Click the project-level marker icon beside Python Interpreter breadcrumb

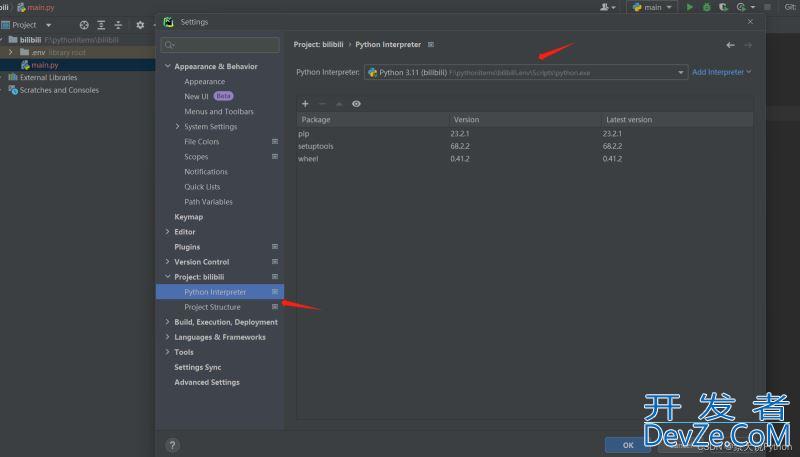click(x=431, y=44)
